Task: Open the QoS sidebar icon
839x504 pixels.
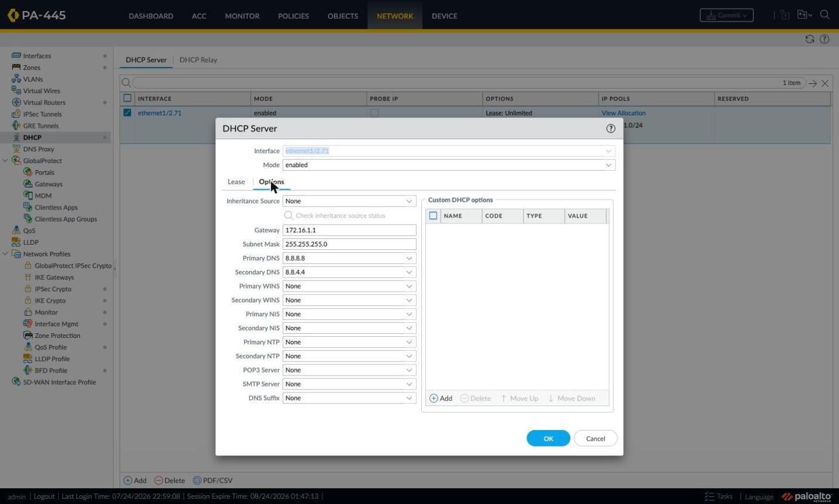Action: coord(16,231)
